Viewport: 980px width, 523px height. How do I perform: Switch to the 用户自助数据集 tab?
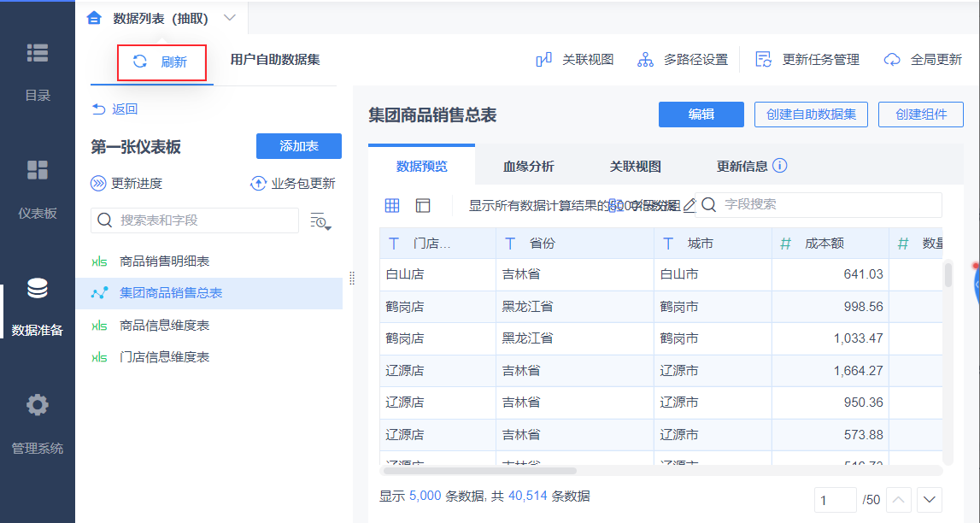[275, 60]
